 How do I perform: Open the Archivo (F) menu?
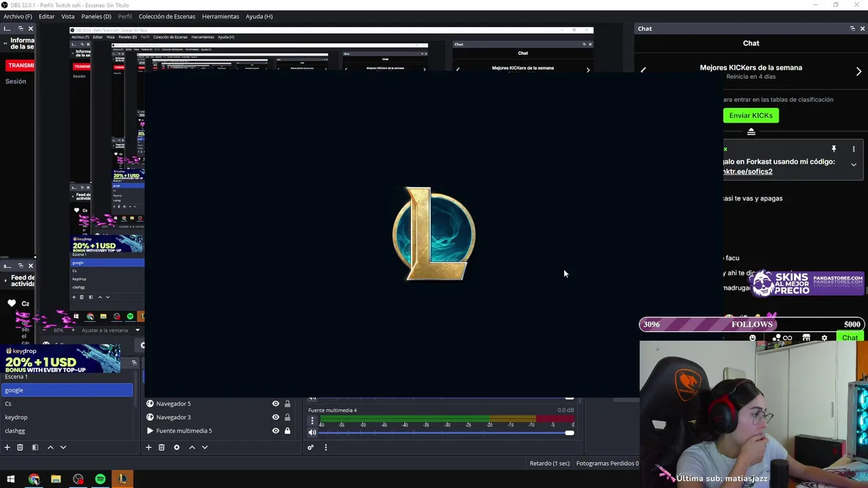pyautogui.click(x=18, y=16)
